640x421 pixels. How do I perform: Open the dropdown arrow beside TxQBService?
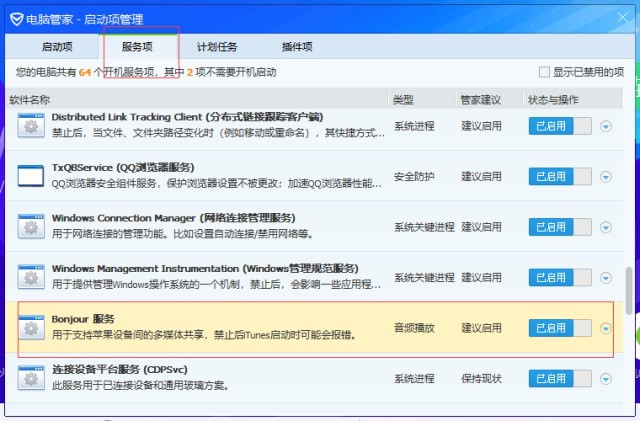606,177
